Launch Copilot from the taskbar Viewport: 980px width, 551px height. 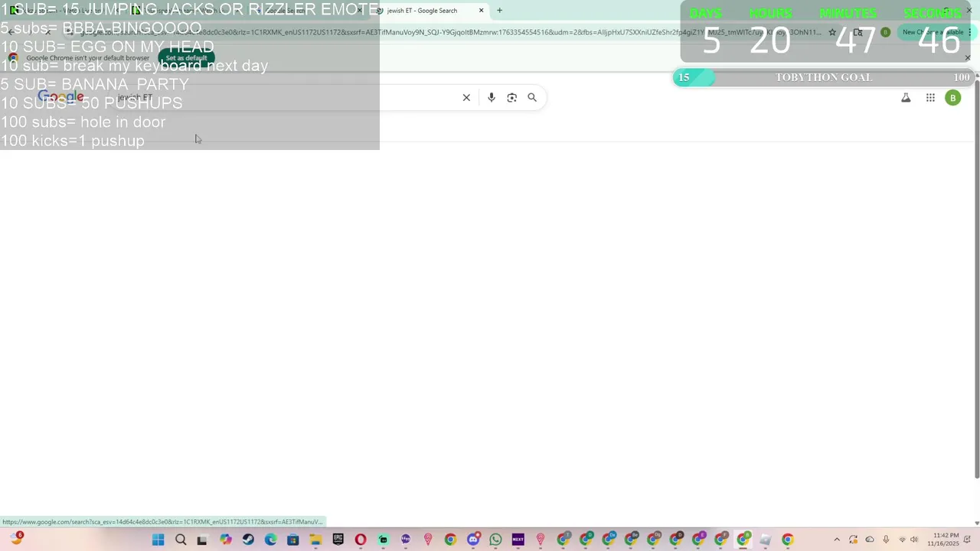[225, 540]
